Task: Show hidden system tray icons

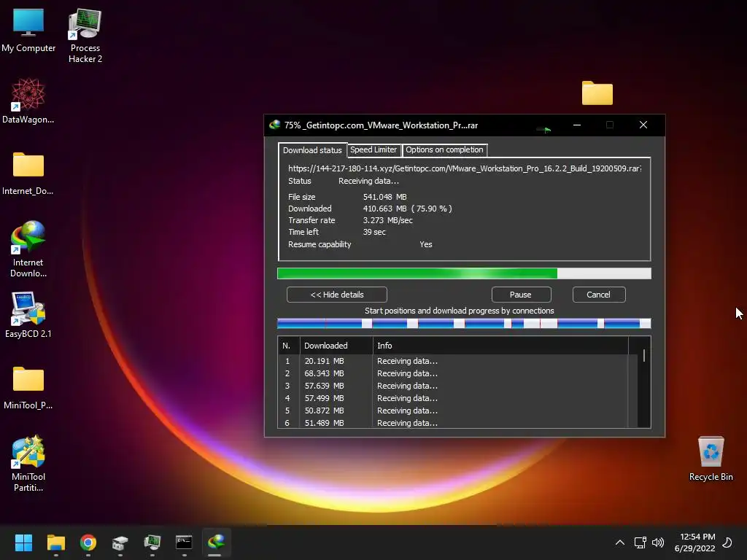Action: pos(620,542)
